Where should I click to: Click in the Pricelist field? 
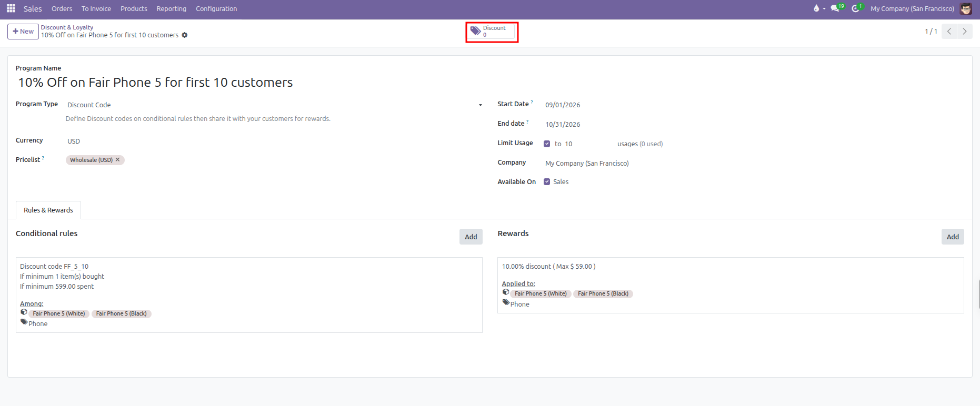tap(275, 160)
